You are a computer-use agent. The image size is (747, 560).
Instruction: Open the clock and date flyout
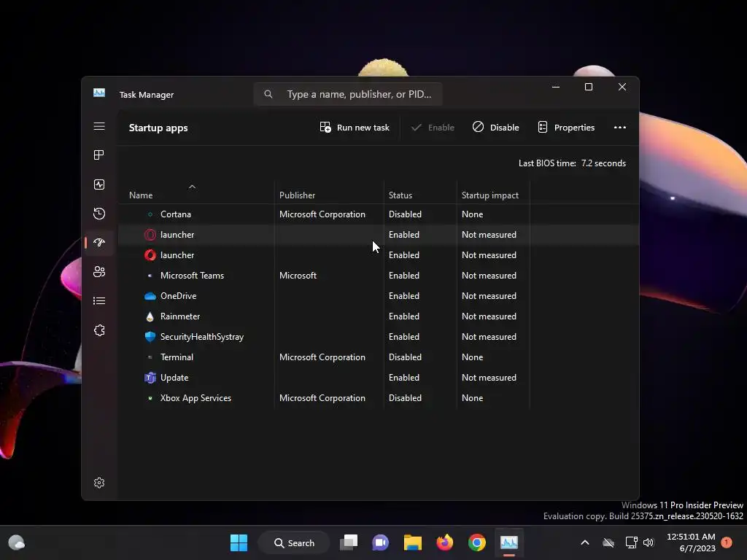pyautogui.click(x=691, y=542)
